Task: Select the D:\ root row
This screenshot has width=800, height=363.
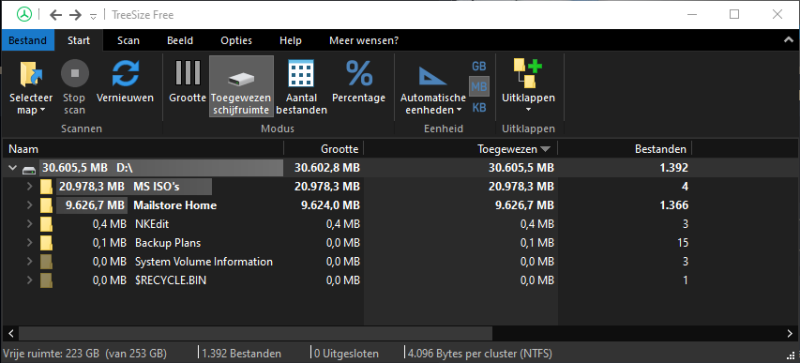Action: click(400, 167)
